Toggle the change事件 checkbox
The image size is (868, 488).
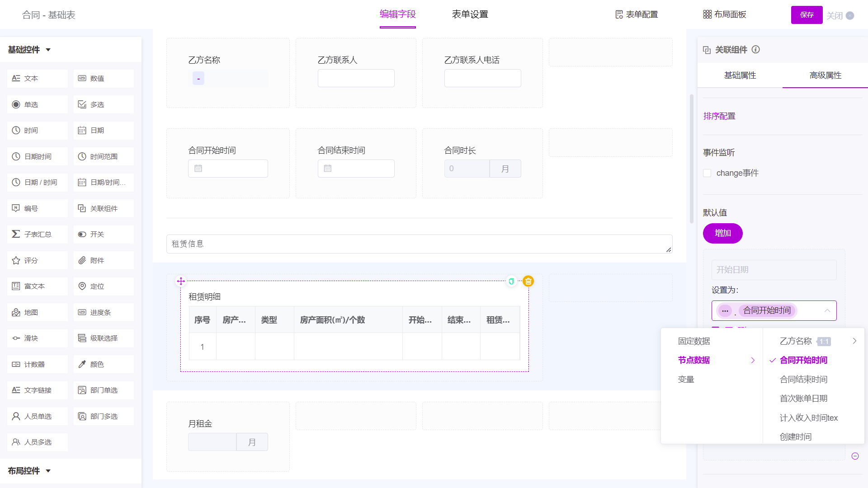[708, 174]
